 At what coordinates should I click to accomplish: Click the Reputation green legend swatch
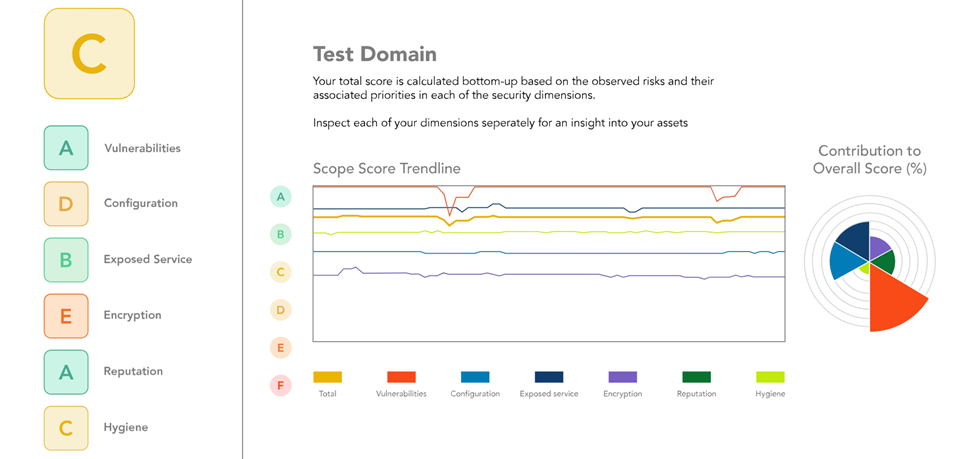point(696,377)
